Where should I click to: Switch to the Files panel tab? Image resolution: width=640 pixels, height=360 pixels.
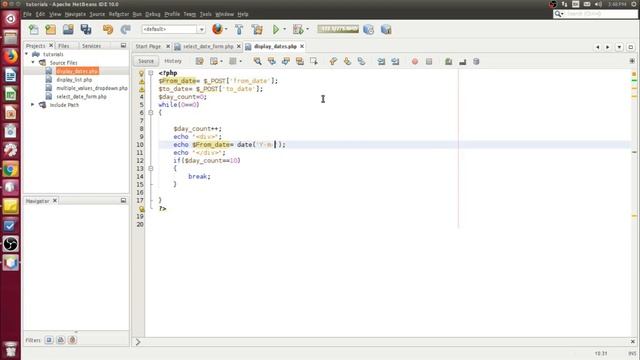tap(64, 46)
